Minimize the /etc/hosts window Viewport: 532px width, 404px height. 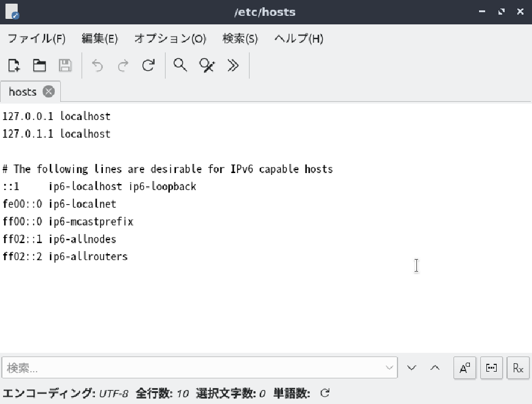pos(482,12)
